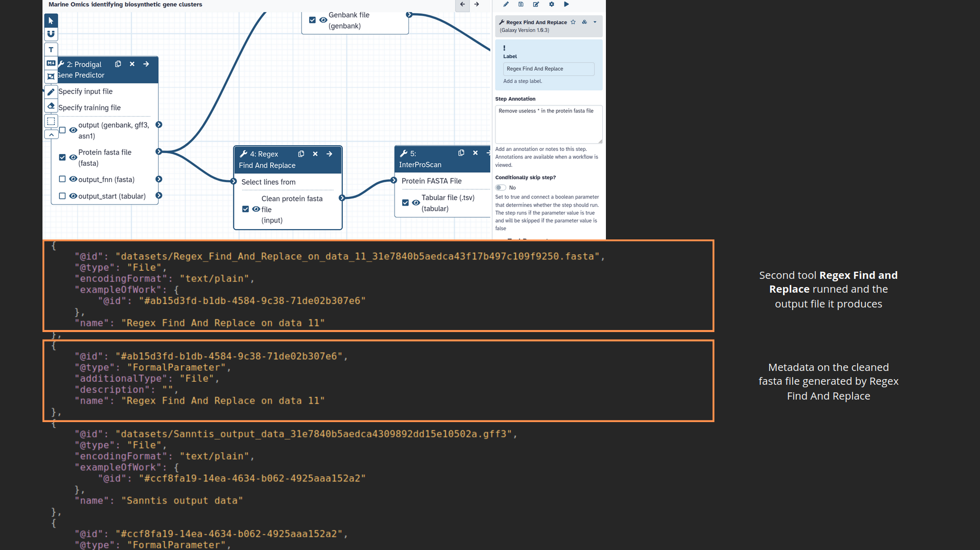
Task: Select the freehand pen tool
Action: point(51,92)
